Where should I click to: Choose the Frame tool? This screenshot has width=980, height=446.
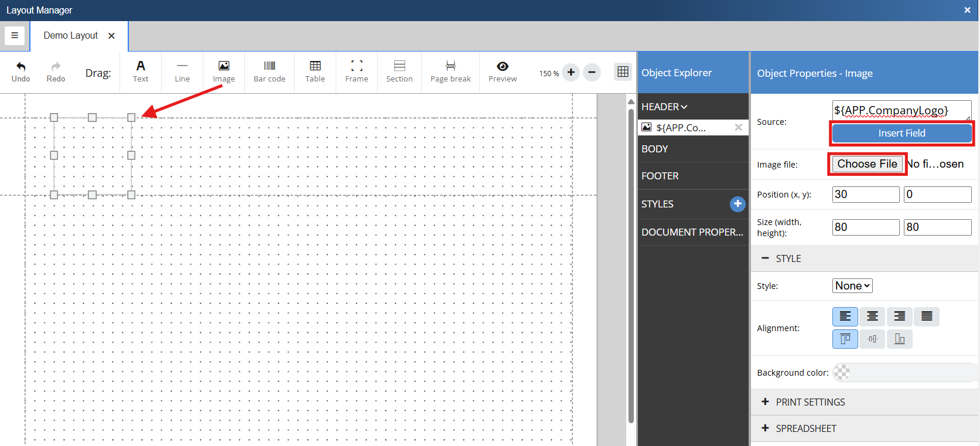tap(356, 72)
